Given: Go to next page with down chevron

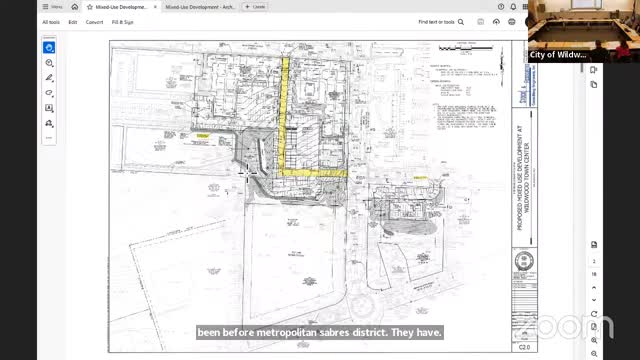Looking at the screenshot, I should 594,300.
